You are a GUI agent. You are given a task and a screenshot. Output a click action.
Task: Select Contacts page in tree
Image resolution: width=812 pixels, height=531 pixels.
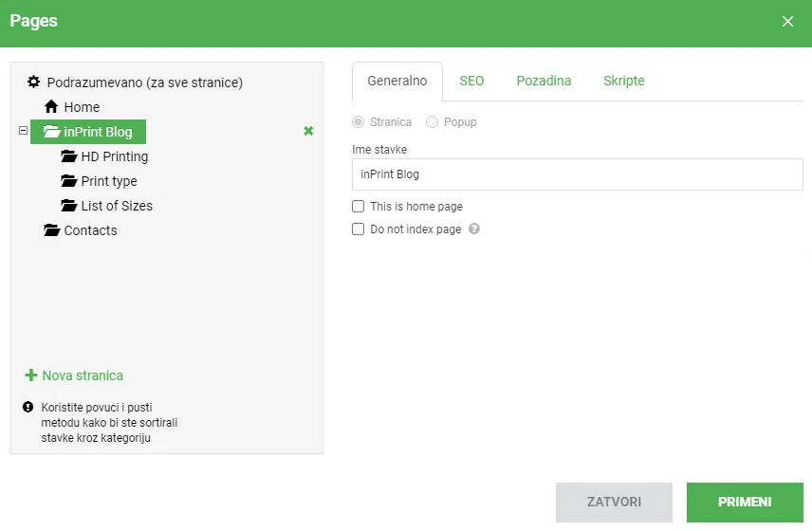coord(91,230)
